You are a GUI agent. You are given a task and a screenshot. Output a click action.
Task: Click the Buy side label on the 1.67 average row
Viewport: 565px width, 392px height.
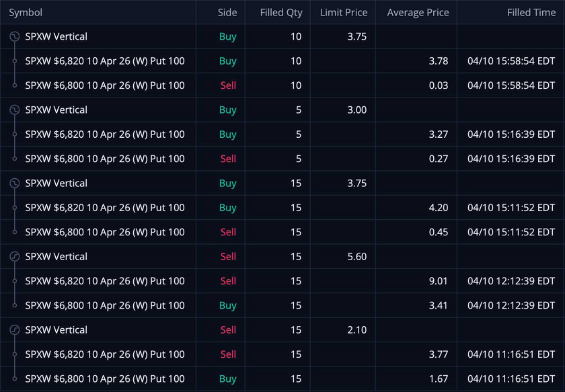(227, 379)
